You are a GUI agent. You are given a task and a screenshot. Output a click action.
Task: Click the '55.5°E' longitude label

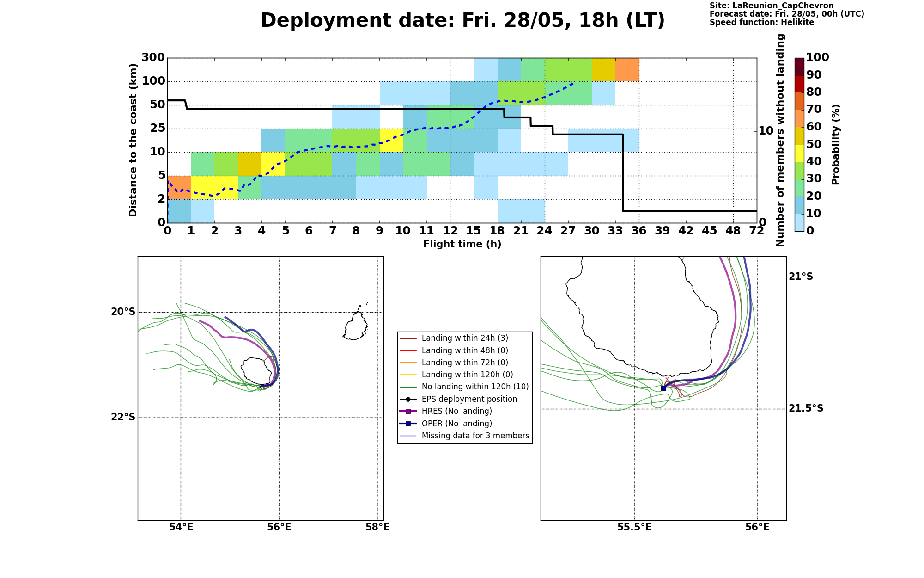click(634, 527)
